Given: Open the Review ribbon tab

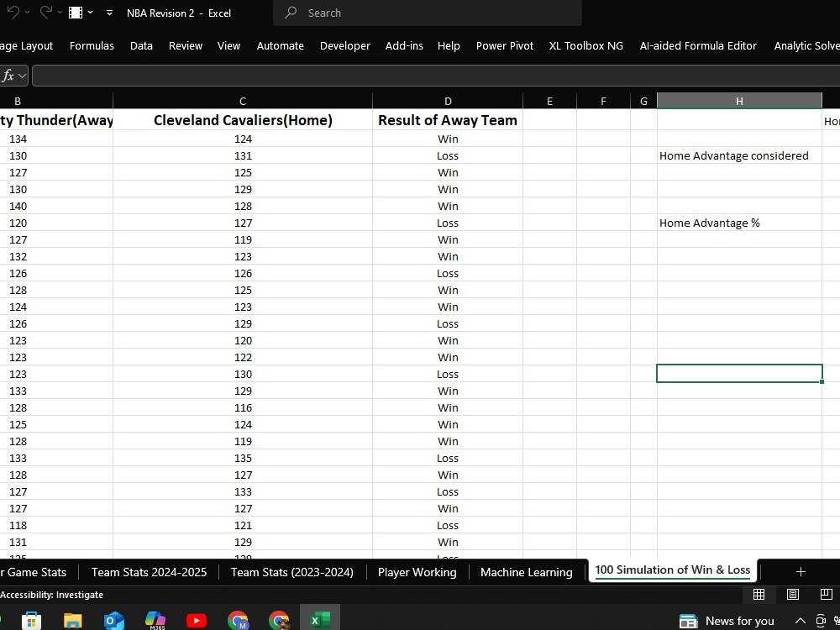Looking at the screenshot, I should 186,46.
